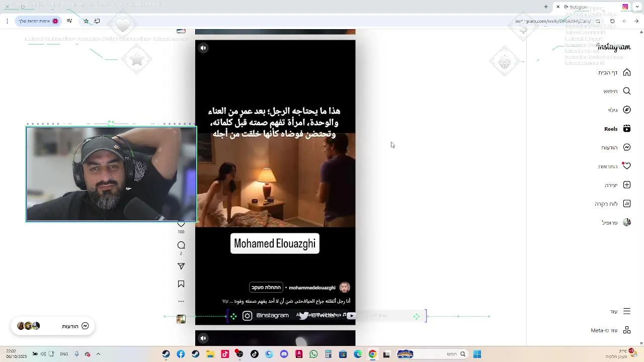
Task: Select the Instagram browser tab
Action: [593, 7]
